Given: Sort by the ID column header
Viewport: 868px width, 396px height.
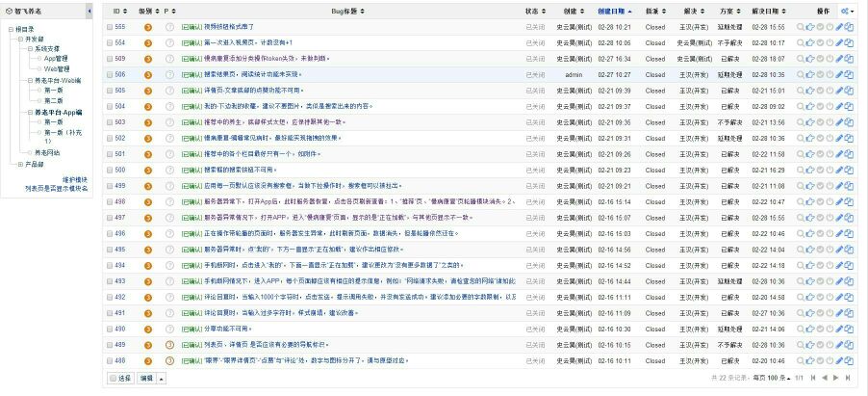Looking at the screenshot, I should coord(117,11).
